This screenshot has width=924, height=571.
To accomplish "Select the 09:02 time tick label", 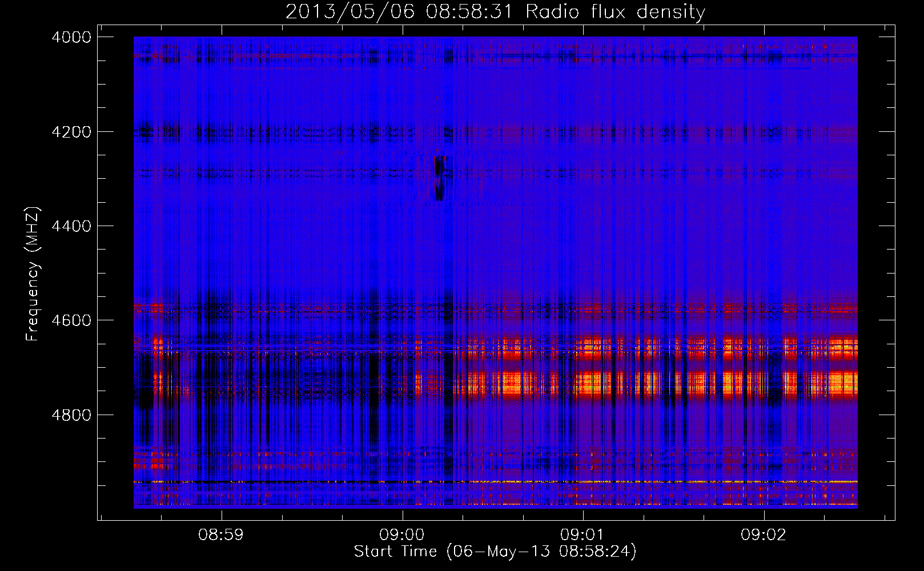I will (764, 535).
